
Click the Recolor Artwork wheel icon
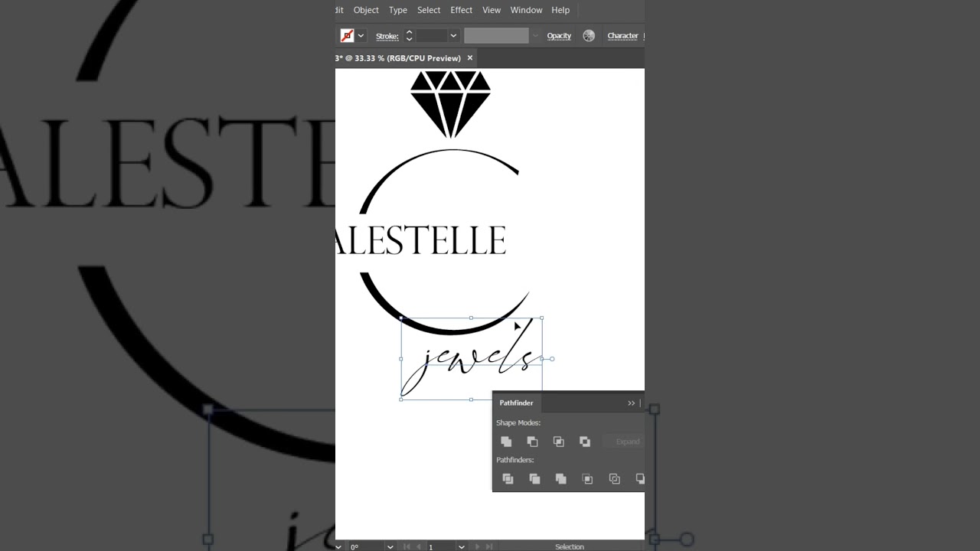pos(589,36)
